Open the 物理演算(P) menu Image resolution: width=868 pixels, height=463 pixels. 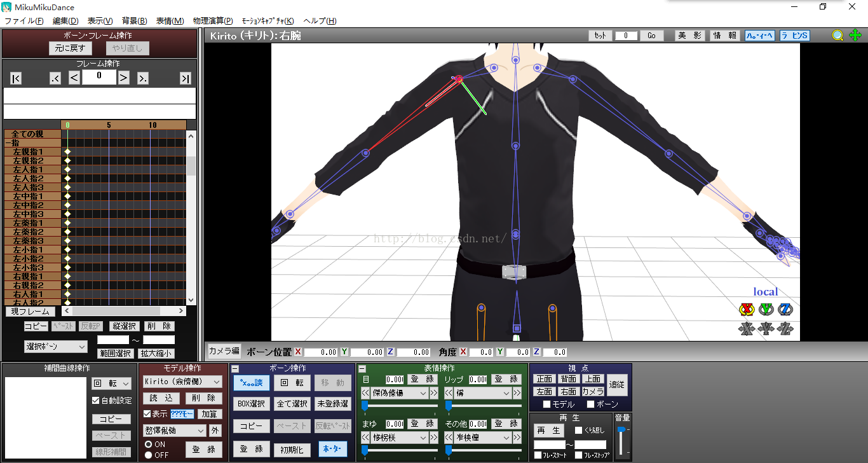click(x=212, y=21)
